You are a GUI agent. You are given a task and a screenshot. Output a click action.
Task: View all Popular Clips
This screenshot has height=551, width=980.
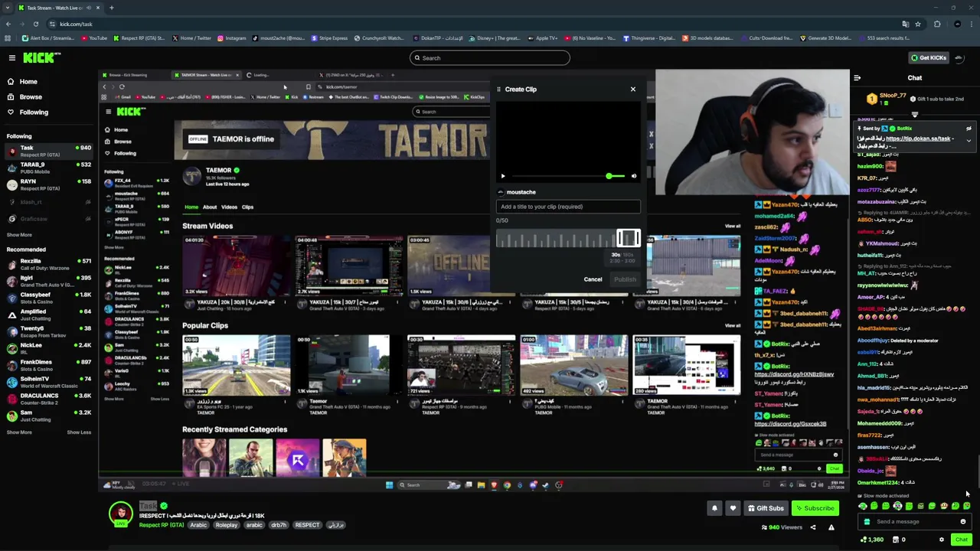(733, 325)
